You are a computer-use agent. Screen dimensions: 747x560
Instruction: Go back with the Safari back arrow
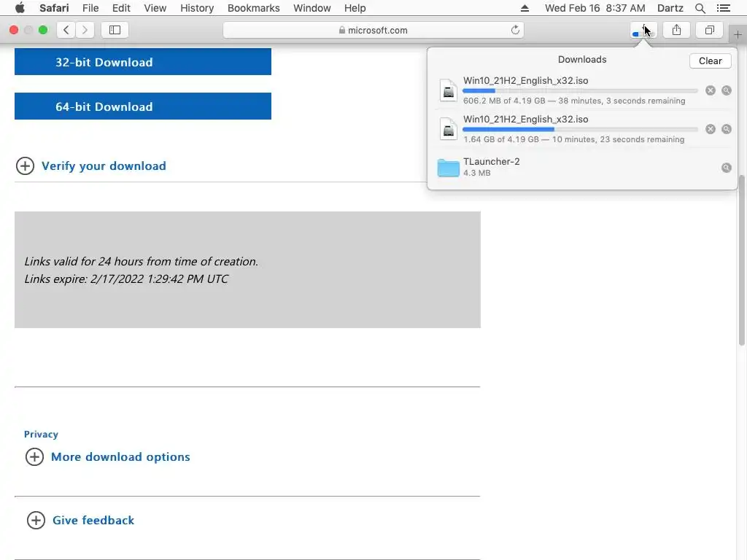click(x=66, y=30)
